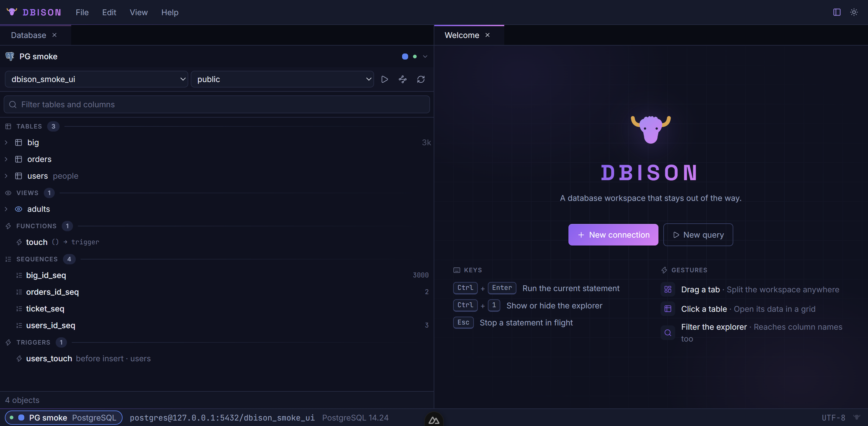This screenshot has height=426, width=868.
Task: Click the new query play icon in explorer toolbar
Action: click(x=384, y=79)
